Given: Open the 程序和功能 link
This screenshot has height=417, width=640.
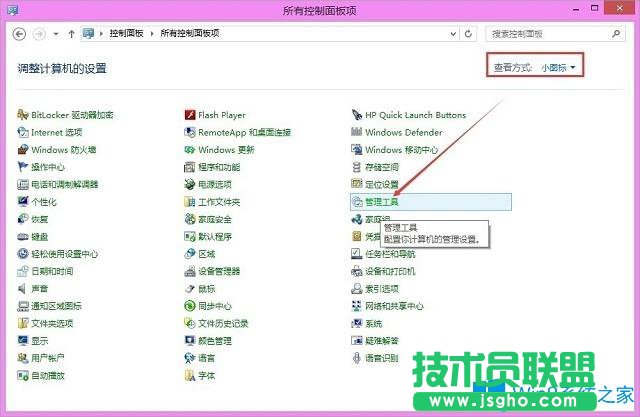Looking at the screenshot, I should [219, 167].
